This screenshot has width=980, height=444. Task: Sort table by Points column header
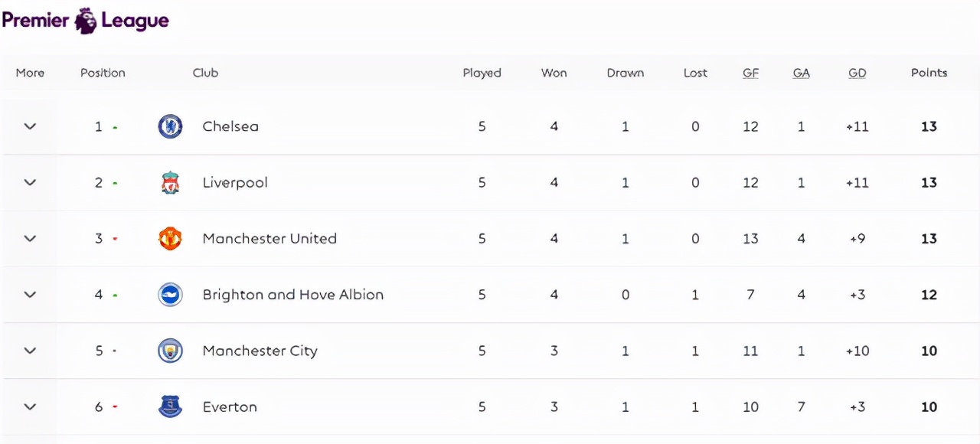[929, 73]
